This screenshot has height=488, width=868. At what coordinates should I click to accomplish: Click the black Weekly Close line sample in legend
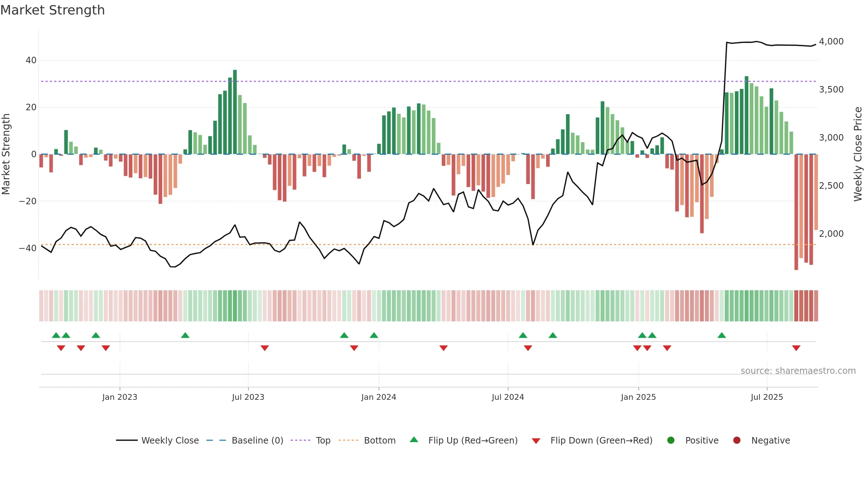pyautogui.click(x=127, y=440)
